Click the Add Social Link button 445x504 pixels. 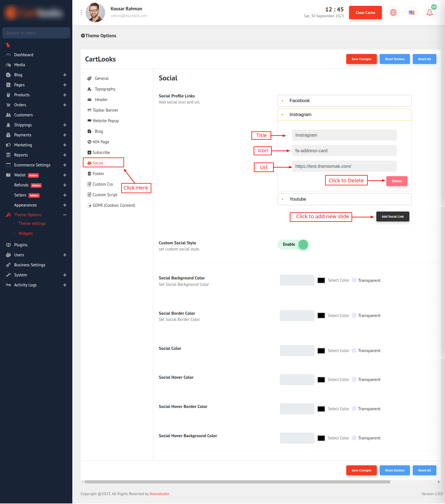point(392,217)
